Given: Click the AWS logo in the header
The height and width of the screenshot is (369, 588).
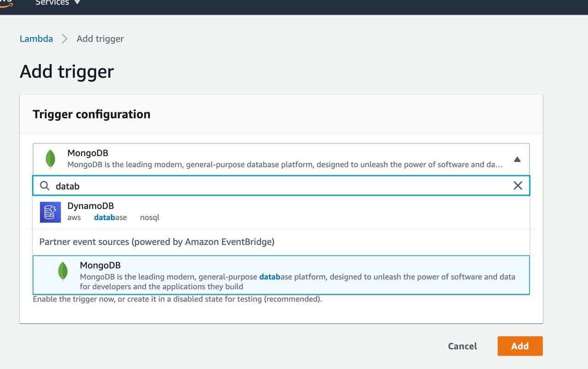Looking at the screenshot, I should click(x=6, y=4).
